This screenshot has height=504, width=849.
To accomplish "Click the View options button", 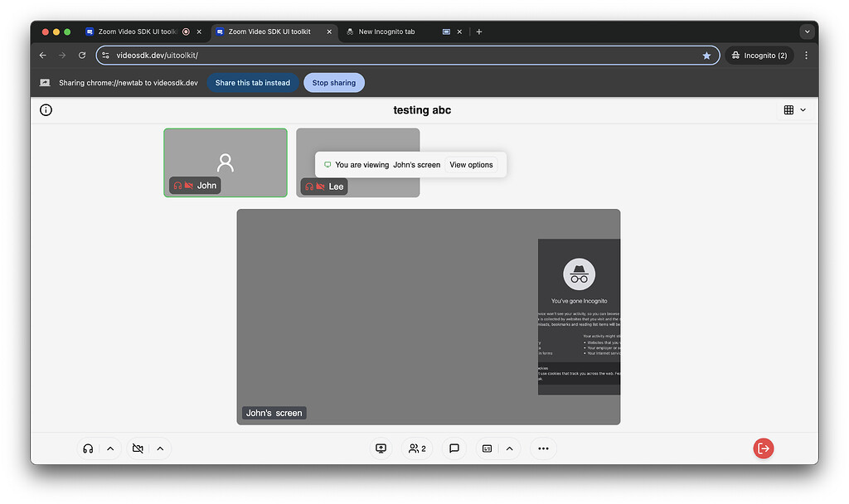I will point(471,164).
